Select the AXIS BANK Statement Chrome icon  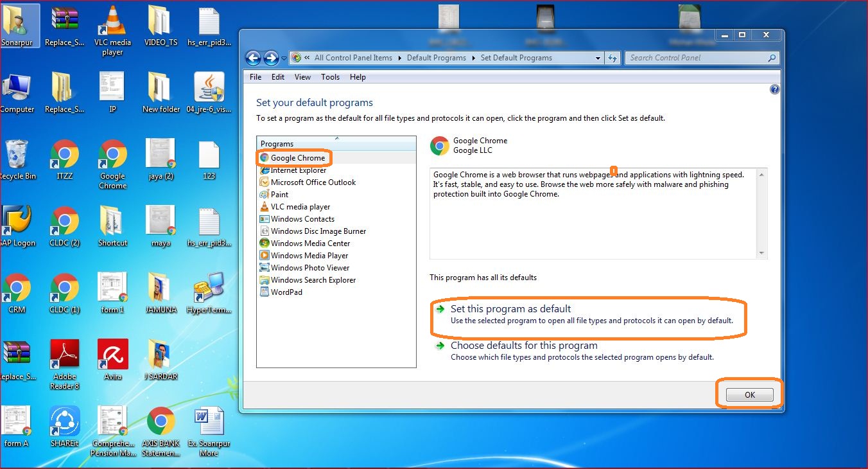(161, 432)
